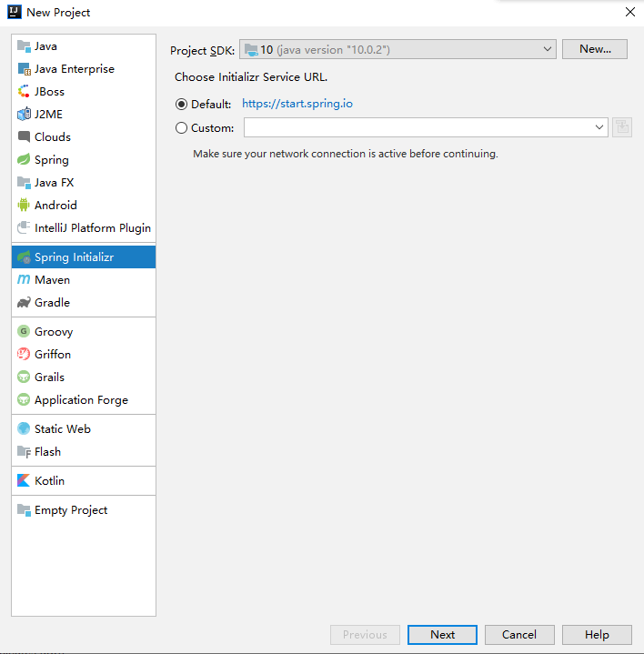Image resolution: width=644 pixels, height=654 pixels.
Task: Open the Project SDK dropdown
Action: pos(397,50)
